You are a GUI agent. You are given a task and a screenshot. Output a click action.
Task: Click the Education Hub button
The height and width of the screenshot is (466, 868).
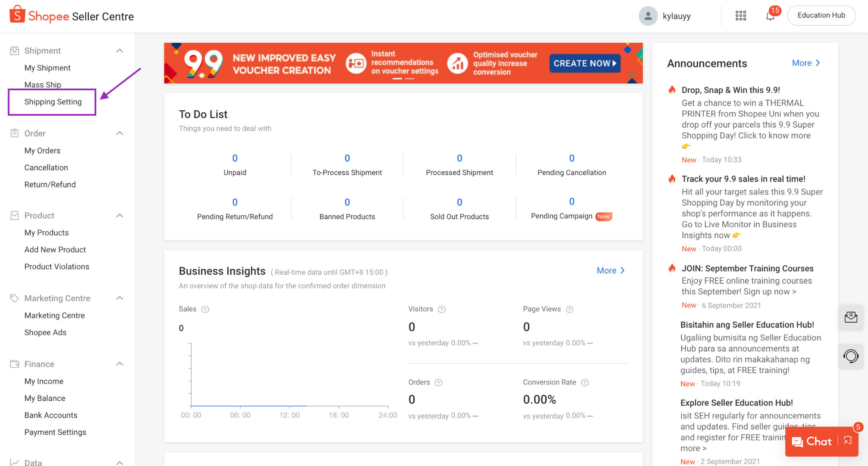pyautogui.click(x=821, y=15)
